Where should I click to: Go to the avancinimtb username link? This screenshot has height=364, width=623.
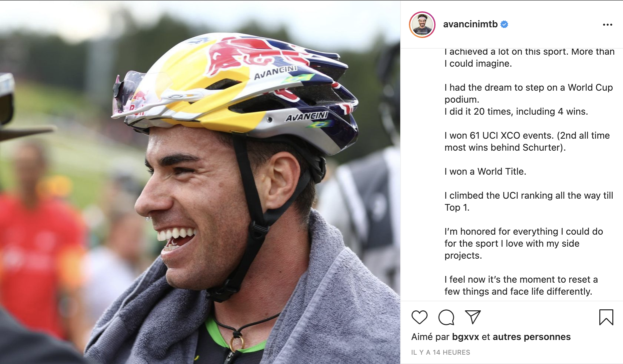click(x=470, y=24)
